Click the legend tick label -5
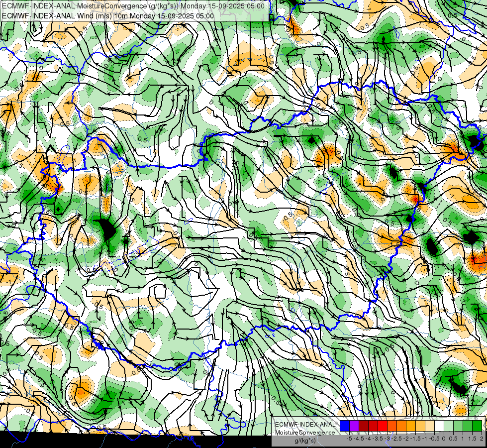This screenshot has width=487, height=448. tap(349, 439)
